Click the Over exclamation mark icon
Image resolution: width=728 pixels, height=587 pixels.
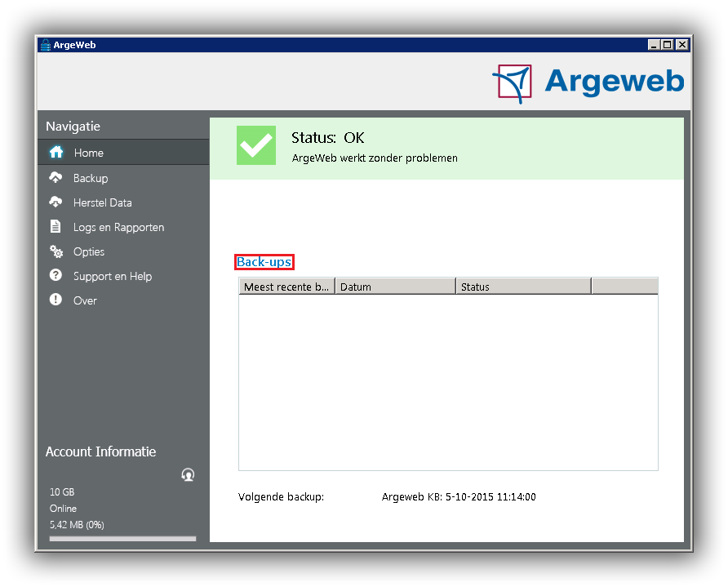(x=55, y=299)
